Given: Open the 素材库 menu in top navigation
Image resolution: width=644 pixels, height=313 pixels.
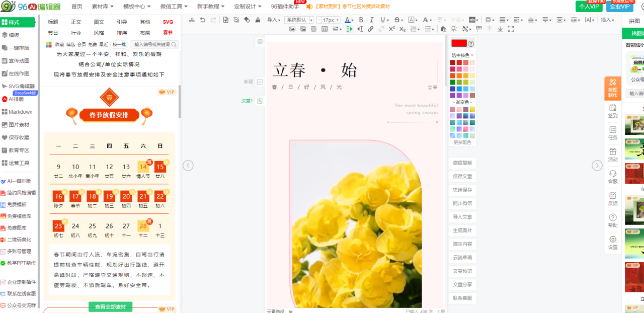Looking at the screenshot, I should (x=103, y=7).
